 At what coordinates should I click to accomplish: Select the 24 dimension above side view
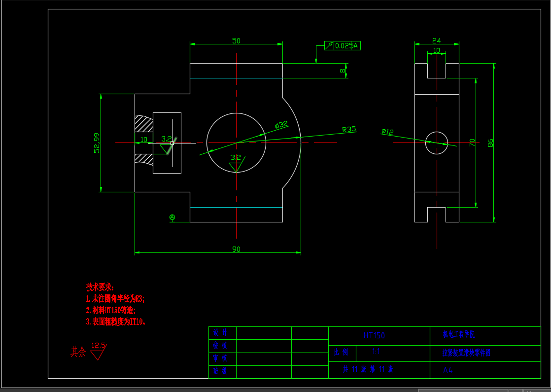437,41
